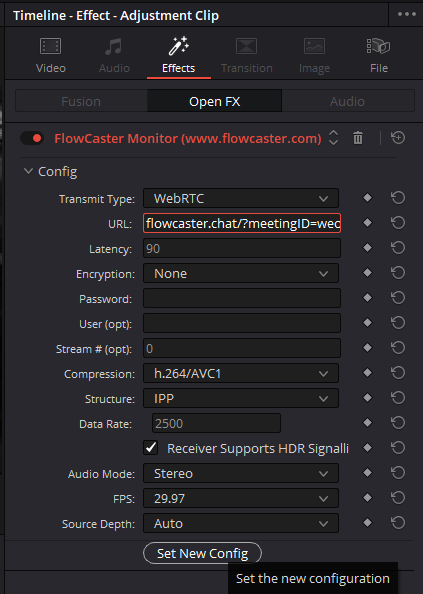Select the Audio effects sub-tab
The height and width of the screenshot is (594, 423).
(347, 101)
